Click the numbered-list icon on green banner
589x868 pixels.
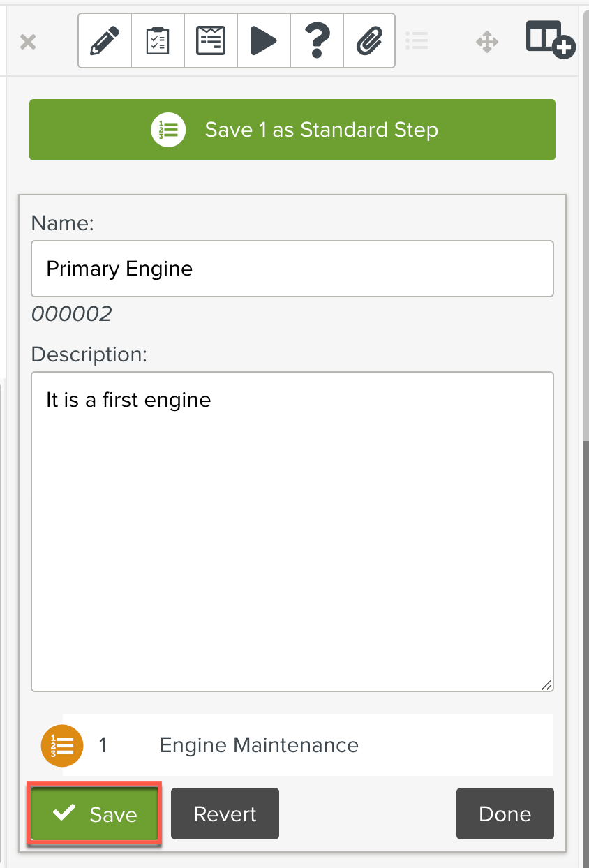(168, 129)
